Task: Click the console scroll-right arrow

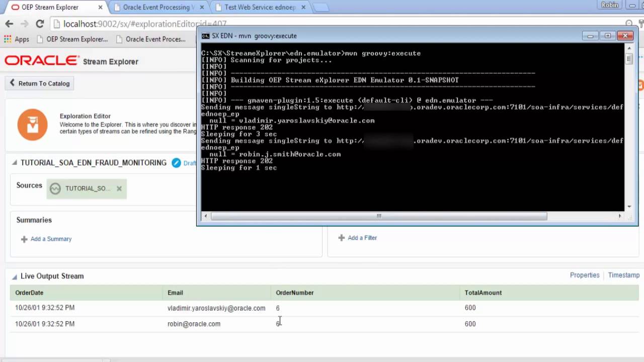Action: point(620,216)
